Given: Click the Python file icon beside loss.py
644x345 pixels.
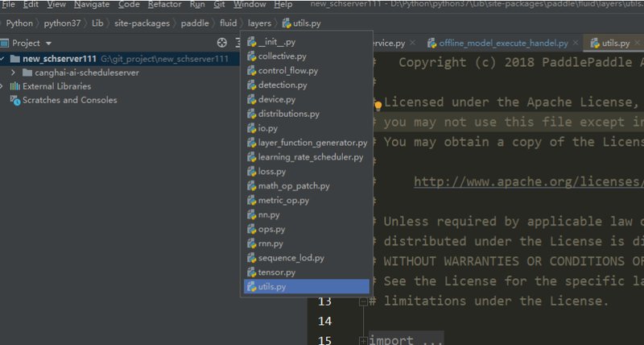Looking at the screenshot, I should [x=252, y=172].
